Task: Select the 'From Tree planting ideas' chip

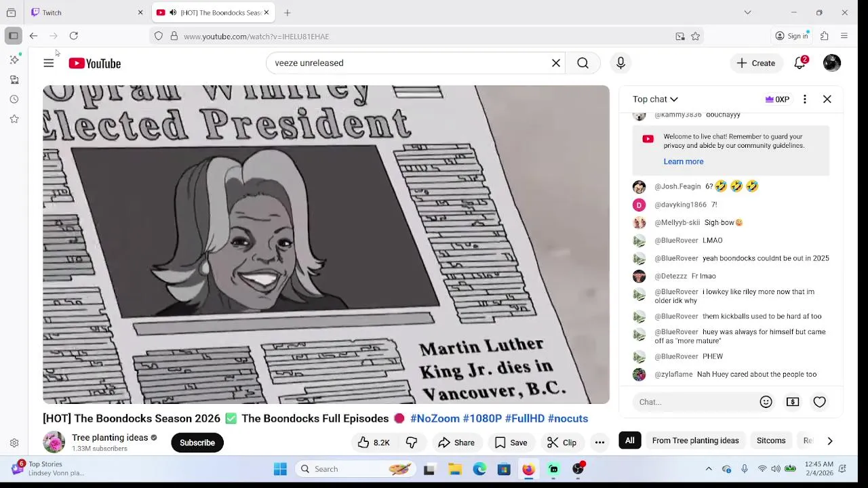Action: coord(695,441)
